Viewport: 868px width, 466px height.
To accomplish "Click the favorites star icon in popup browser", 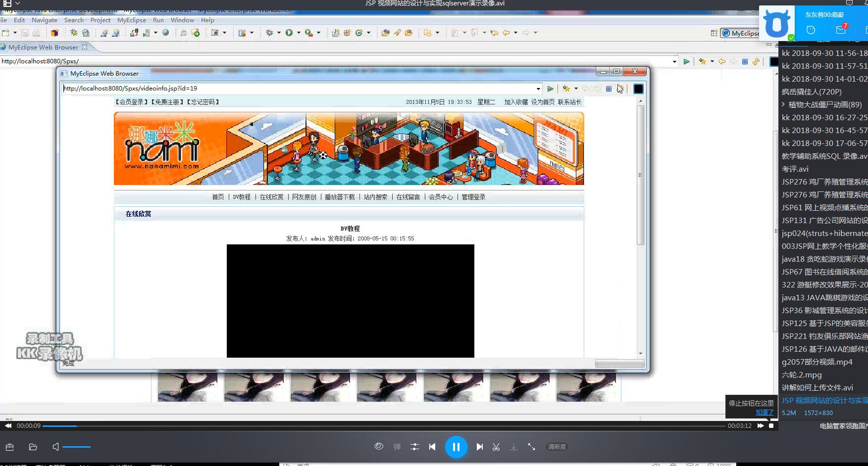I will [x=566, y=89].
